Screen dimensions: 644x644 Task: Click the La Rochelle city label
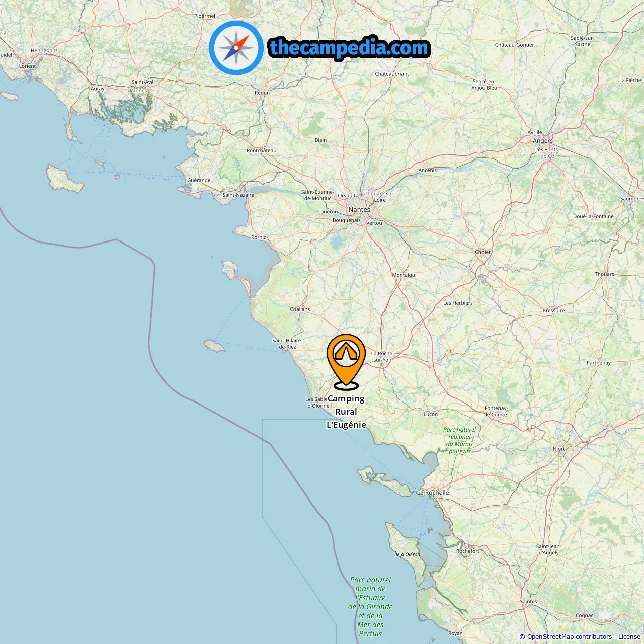[433, 493]
